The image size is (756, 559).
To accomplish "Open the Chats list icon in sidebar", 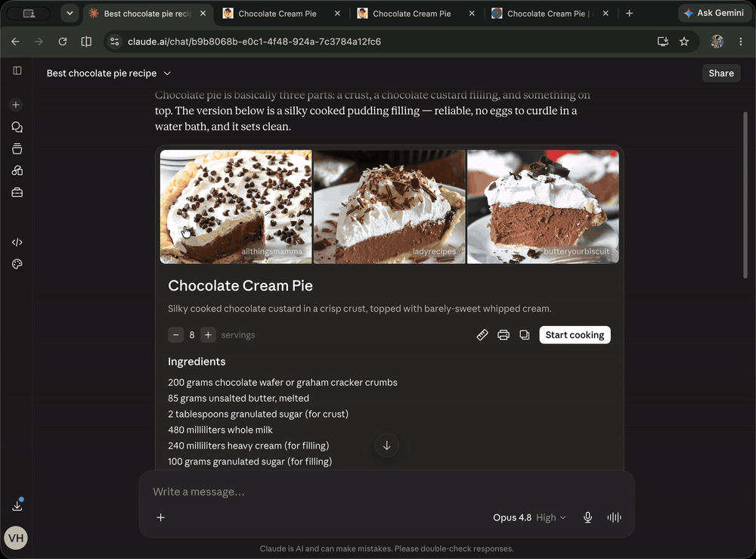I will tap(17, 127).
